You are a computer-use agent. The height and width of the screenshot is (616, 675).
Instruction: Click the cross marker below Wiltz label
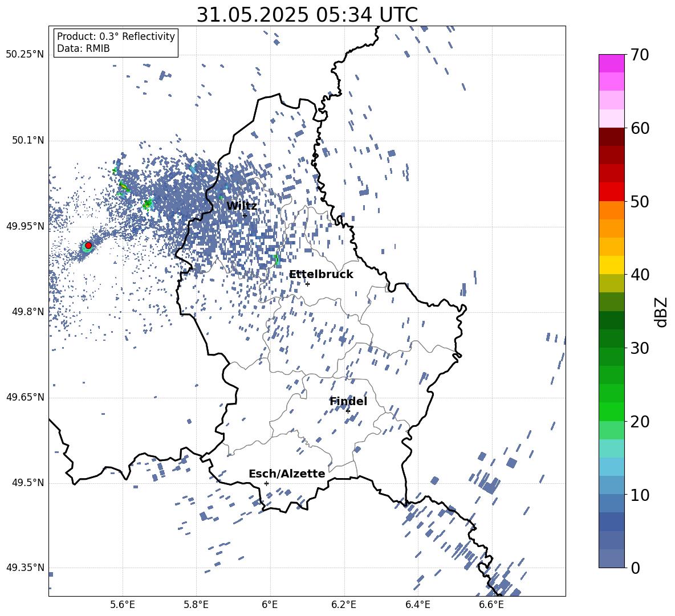[x=245, y=215]
